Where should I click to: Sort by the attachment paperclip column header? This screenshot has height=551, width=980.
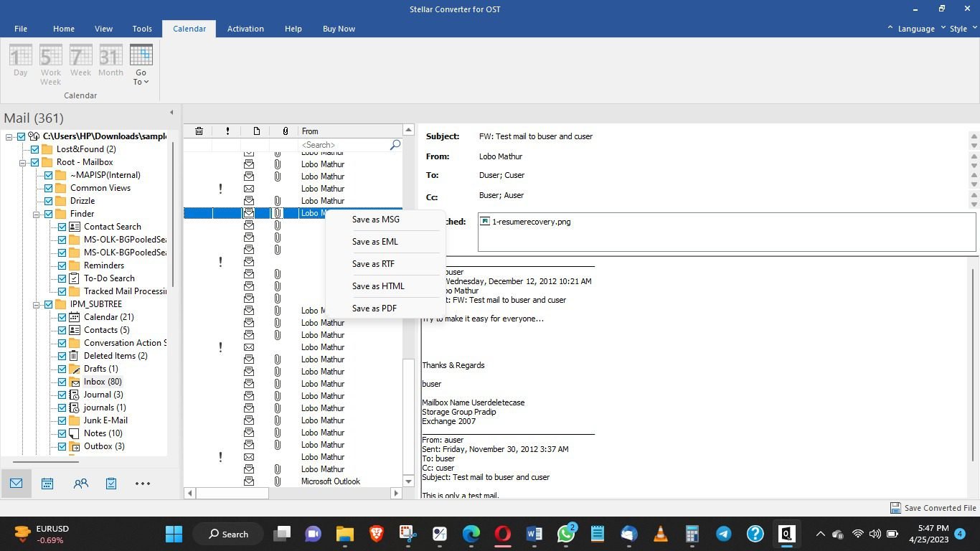285,131
